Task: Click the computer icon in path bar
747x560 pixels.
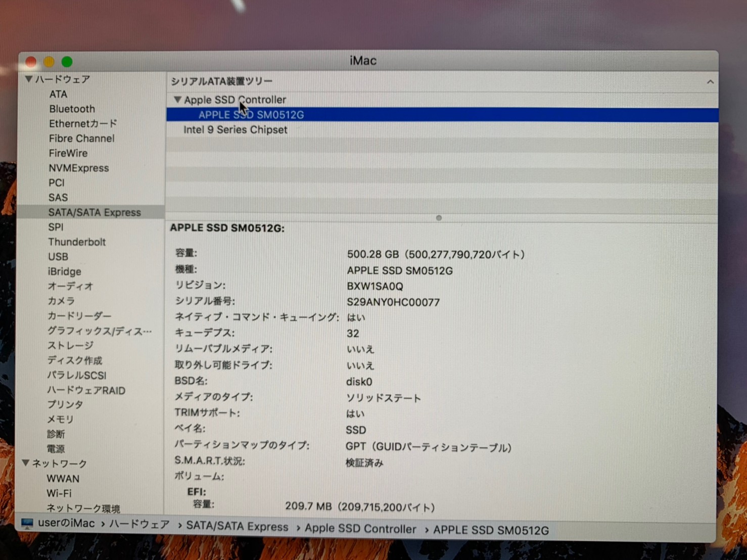Action: [x=27, y=524]
